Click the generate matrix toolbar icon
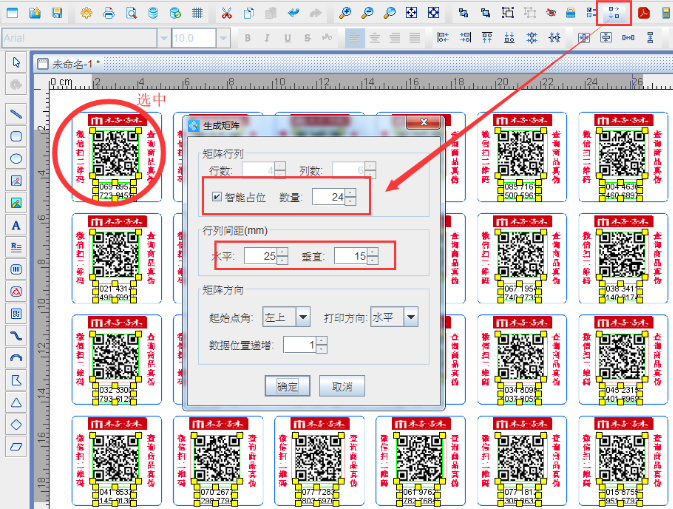 tap(613, 13)
